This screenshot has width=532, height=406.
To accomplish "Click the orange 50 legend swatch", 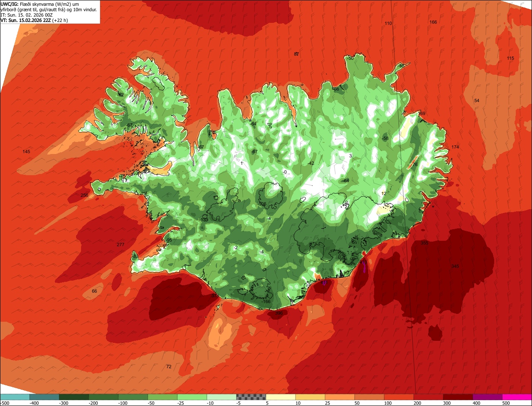I will pos(369,397).
